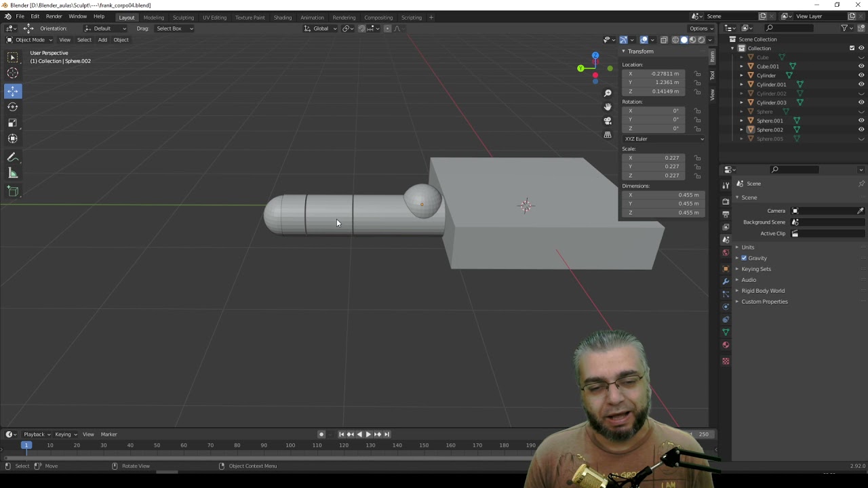Switch to the Sculpting workspace tab
This screenshot has height=488, width=868.
(x=183, y=18)
